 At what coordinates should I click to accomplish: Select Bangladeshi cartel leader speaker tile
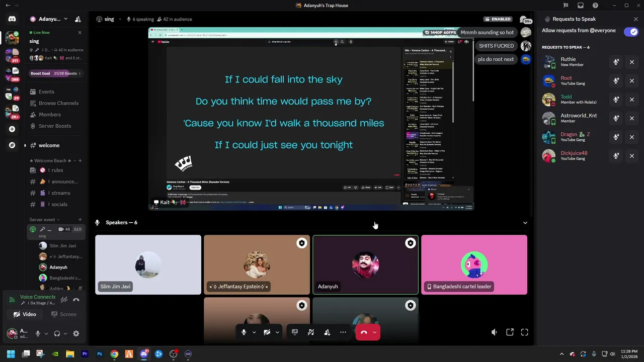(474, 264)
